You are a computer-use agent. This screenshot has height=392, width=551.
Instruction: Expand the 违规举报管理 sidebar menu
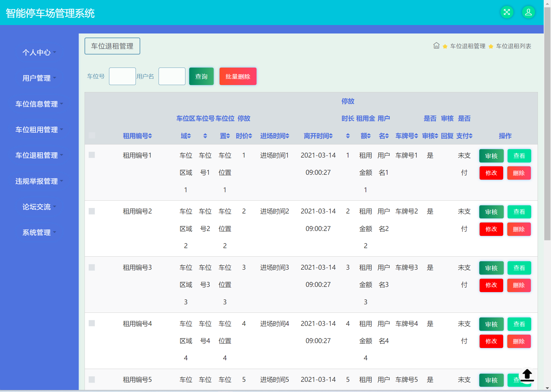point(39,181)
